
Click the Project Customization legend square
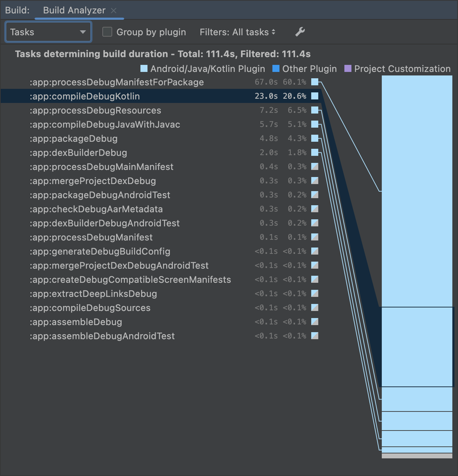coord(348,68)
